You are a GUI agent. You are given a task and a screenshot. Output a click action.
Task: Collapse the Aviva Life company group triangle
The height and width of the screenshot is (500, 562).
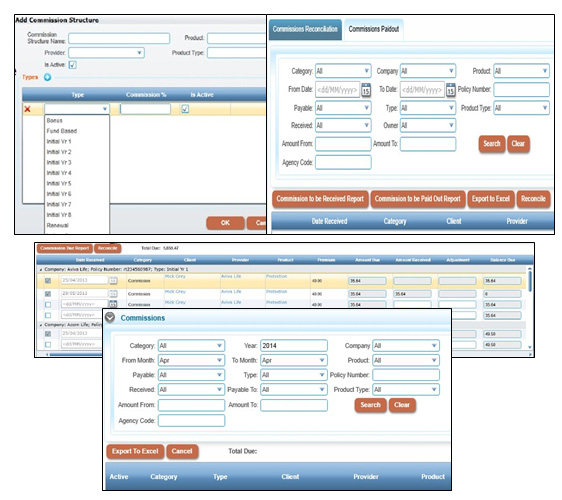(x=41, y=269)
